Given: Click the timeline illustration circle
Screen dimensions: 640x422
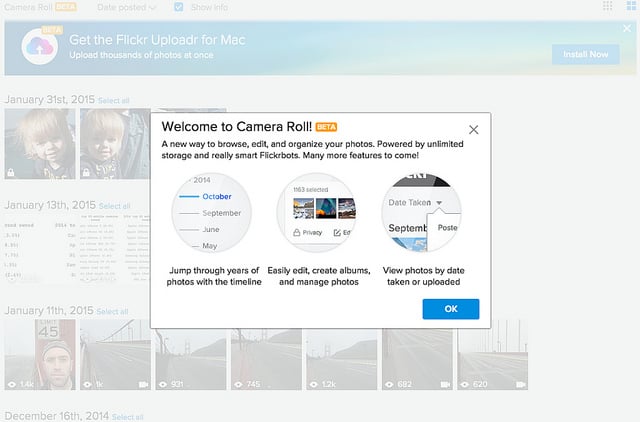Looking at the screenshot, I should 211,213.
